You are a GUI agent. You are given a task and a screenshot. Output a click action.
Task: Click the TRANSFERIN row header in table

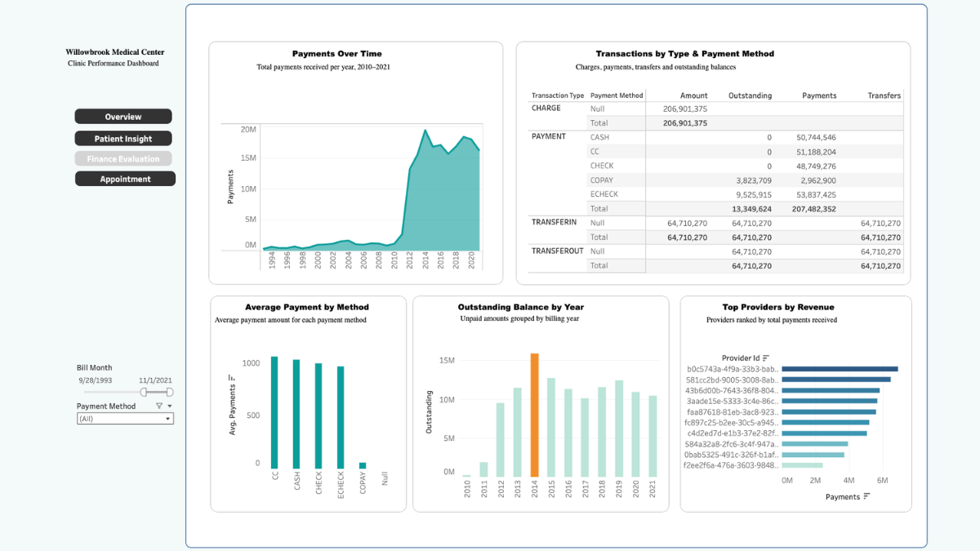(554, 222)
